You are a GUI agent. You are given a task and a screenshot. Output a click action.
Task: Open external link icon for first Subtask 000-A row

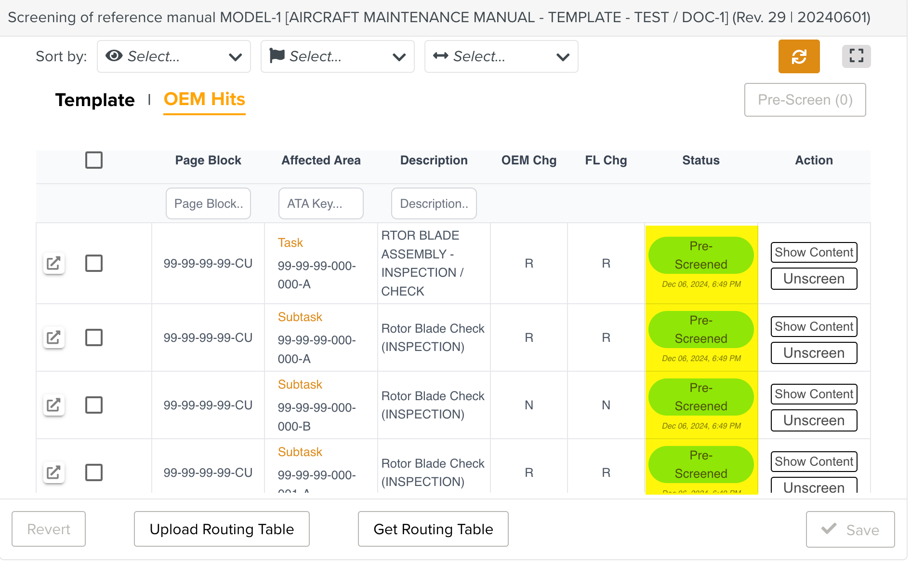point(53,337)
